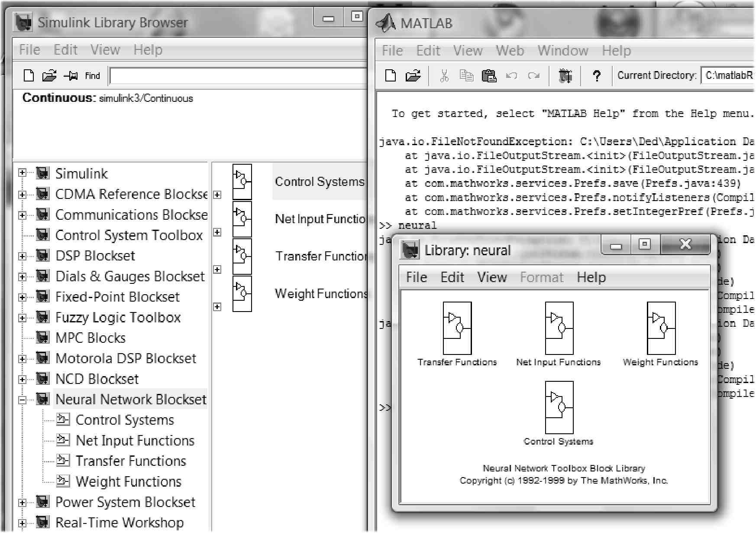Click the Find button in Library Browser
The width and height of the screenshot is (756, 533).
coord(92,76)
